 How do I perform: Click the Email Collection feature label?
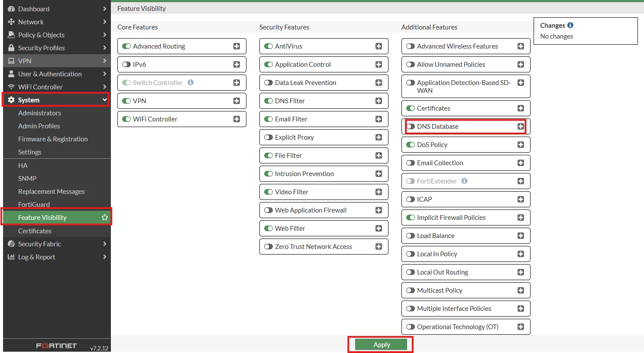coord(440,163)
